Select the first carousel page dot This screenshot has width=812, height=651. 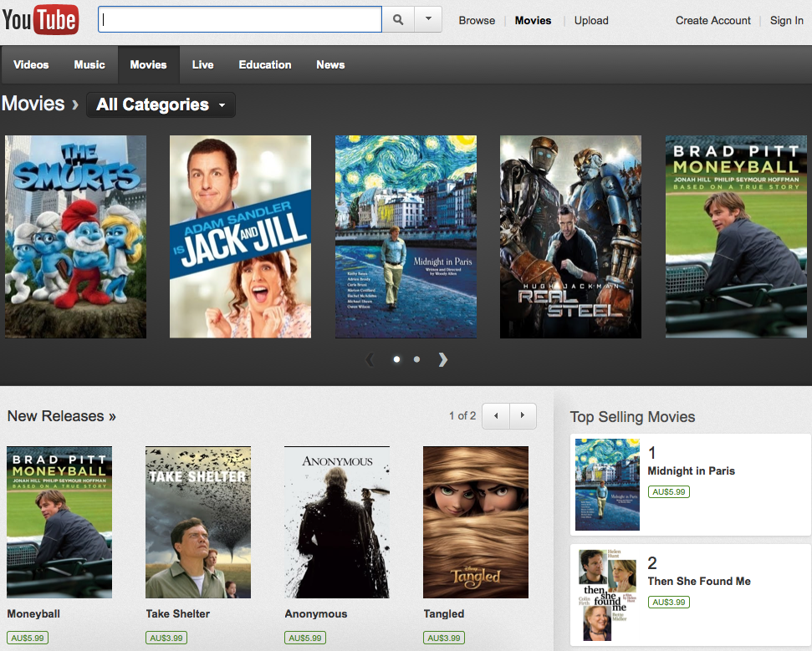click(396, 359)
